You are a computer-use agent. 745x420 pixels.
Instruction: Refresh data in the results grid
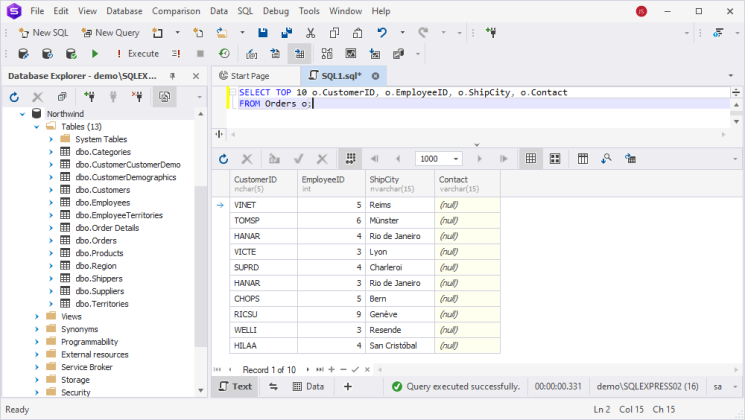point(223,159)
